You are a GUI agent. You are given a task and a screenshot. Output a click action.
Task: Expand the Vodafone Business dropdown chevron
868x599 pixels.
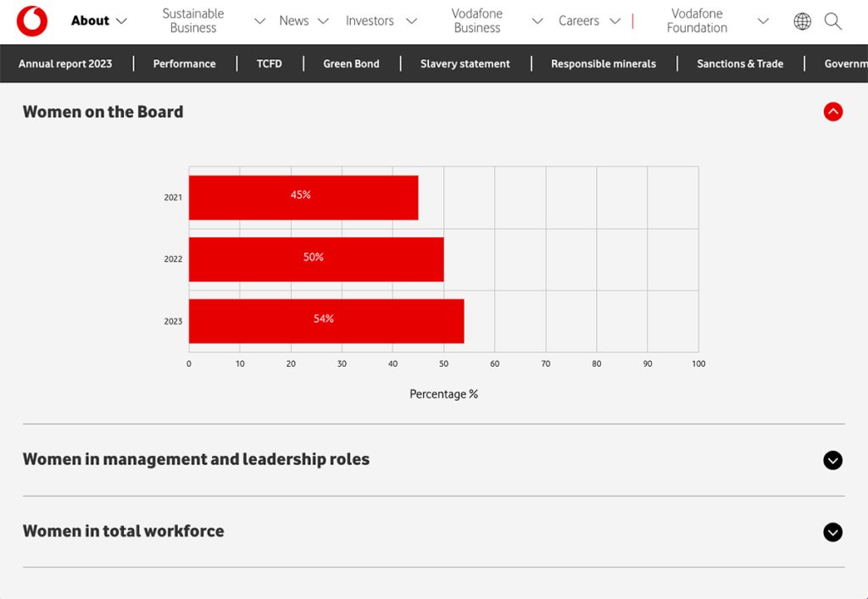click(537, 21)
